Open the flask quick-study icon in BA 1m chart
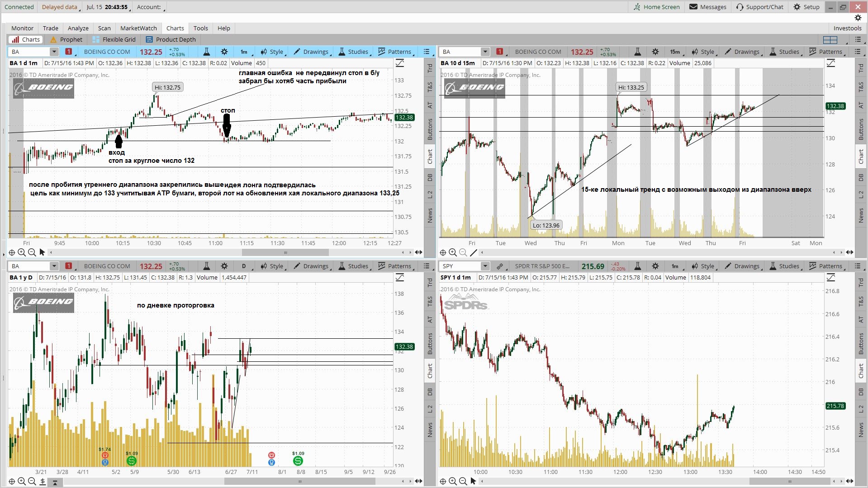868x488 pixels. [207, 52]
